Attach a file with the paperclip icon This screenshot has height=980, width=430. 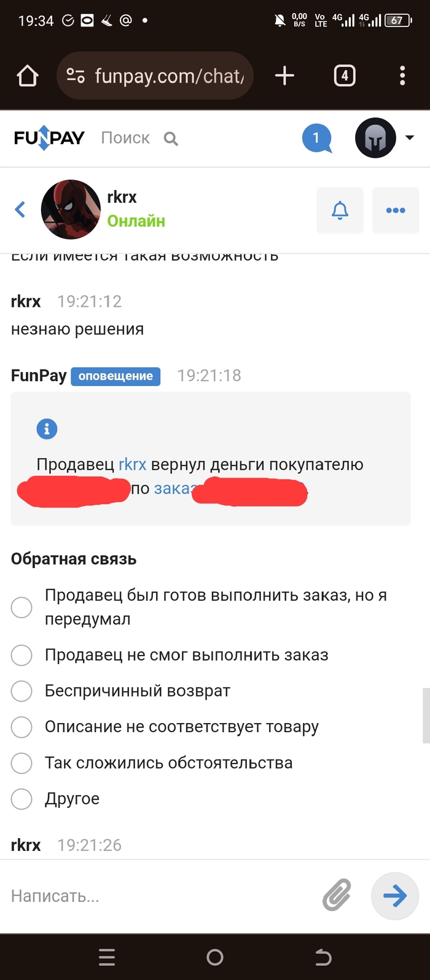point(337,895)
